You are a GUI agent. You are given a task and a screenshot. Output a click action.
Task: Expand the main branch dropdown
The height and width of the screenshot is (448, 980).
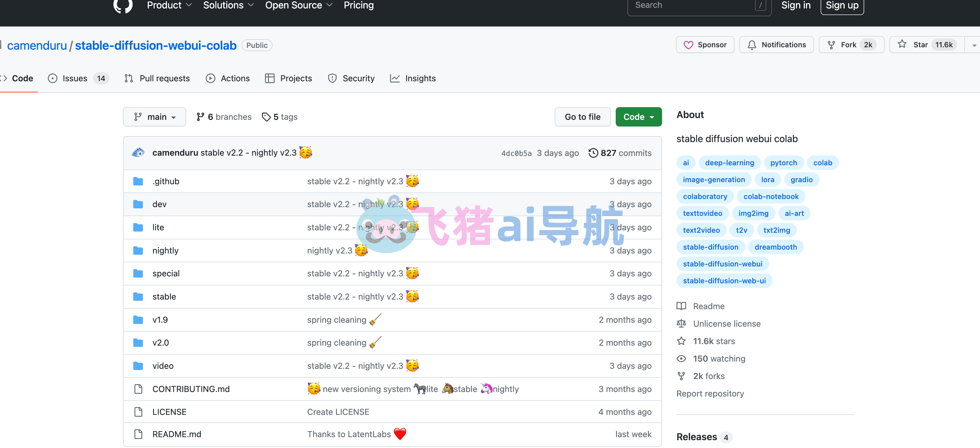tap(154, 117)
